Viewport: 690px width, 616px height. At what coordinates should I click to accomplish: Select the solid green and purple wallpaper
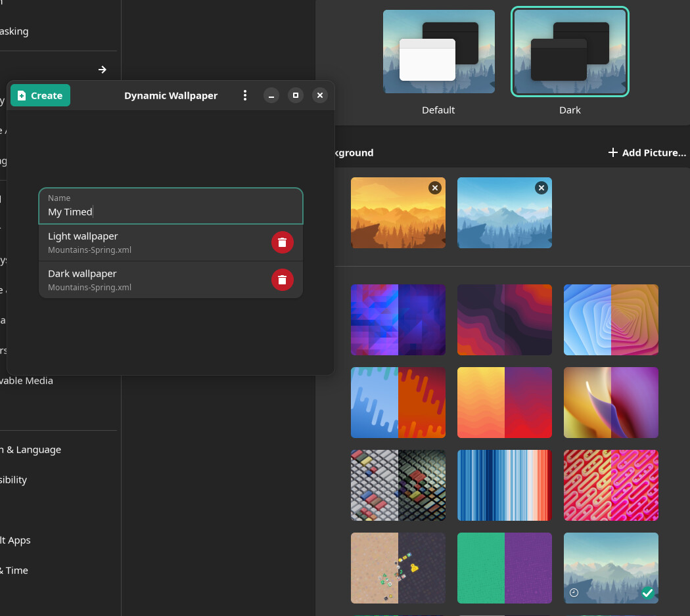pyautogui.click(x=504, y=567)
